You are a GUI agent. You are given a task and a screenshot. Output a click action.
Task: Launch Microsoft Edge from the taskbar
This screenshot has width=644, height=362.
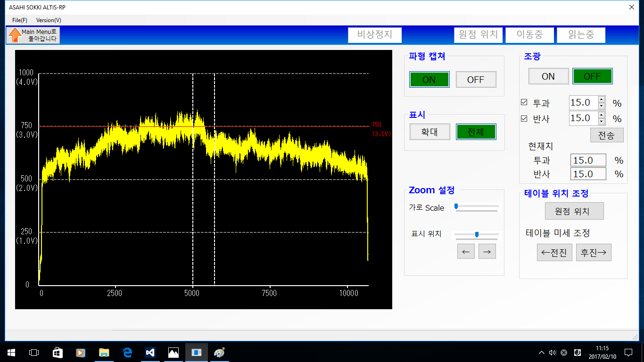pyautogui.click(x=127, y=353)
